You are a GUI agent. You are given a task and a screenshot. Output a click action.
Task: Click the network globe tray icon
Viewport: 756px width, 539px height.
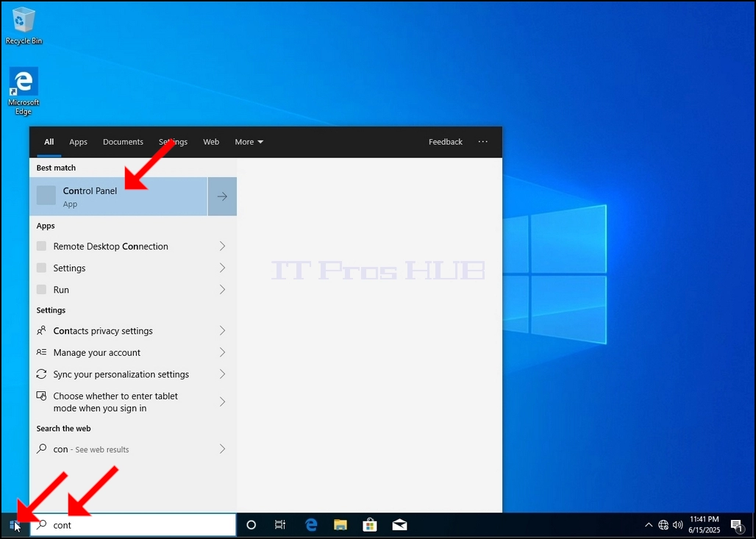[663, 525]
